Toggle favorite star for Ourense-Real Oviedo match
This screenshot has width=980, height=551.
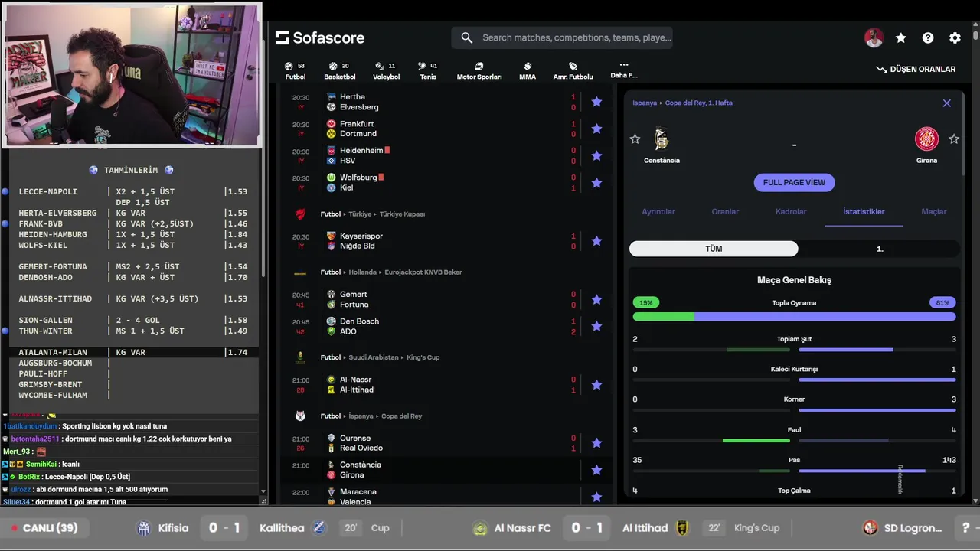[596, 443]
